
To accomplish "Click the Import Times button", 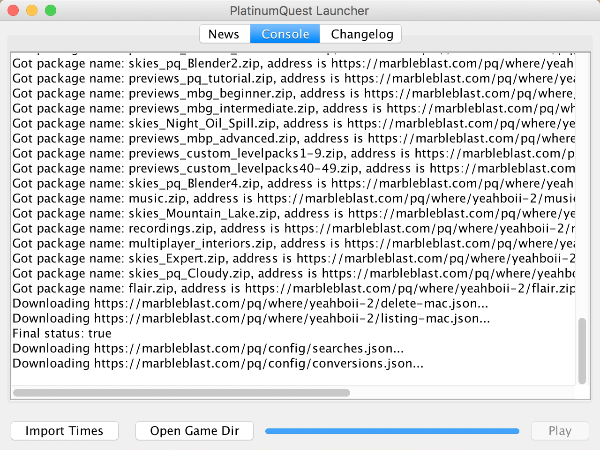I will (x=64, y=431).
